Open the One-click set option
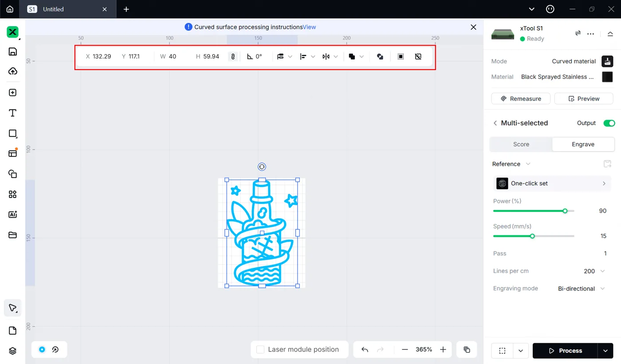The height and width of the screenshot is (364, 621). pos(552,184)
